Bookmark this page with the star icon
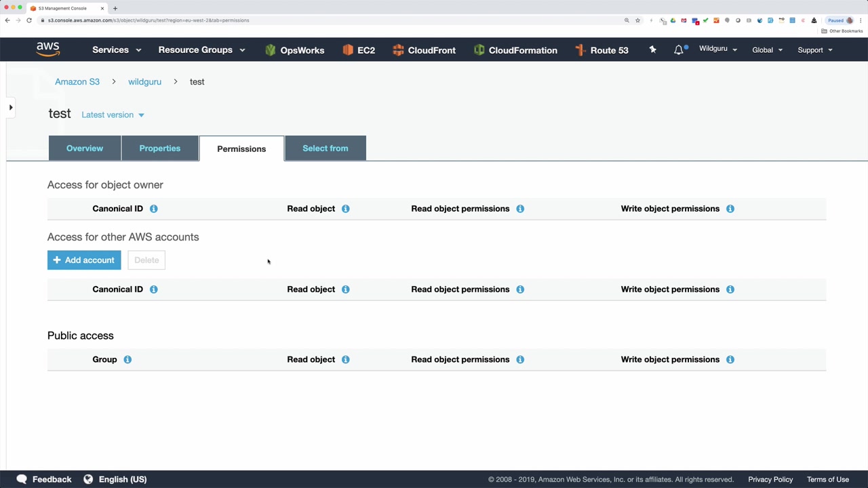The image size is (868, 488). [x=637, y=20]
